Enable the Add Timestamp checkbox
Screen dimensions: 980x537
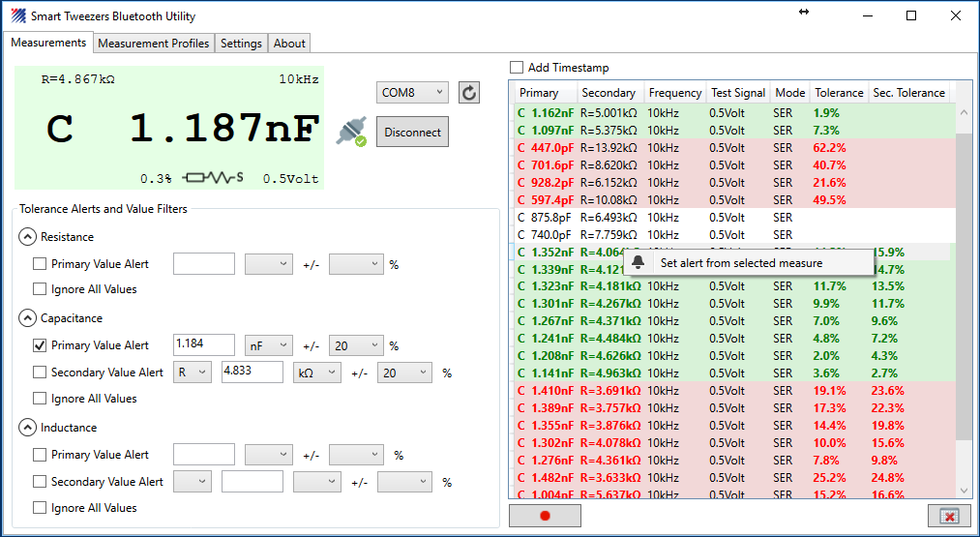[518, 68]
